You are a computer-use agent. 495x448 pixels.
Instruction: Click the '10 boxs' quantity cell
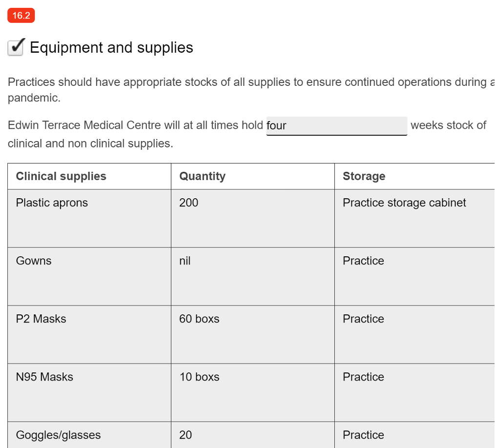tap(252, 392)
